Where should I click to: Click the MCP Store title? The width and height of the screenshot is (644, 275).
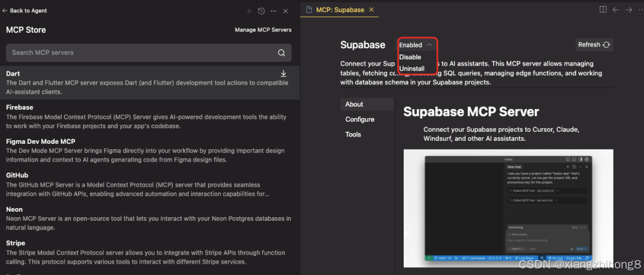pyautogui.click(x=26, y=30)
